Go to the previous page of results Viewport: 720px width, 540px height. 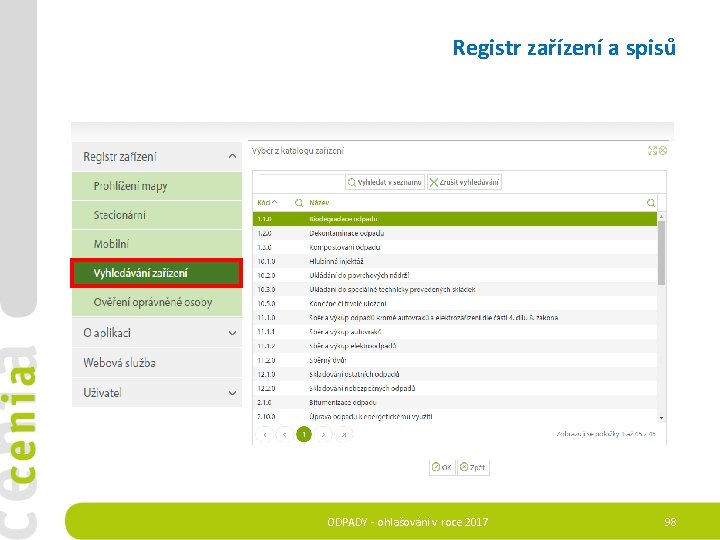[284, 434]
